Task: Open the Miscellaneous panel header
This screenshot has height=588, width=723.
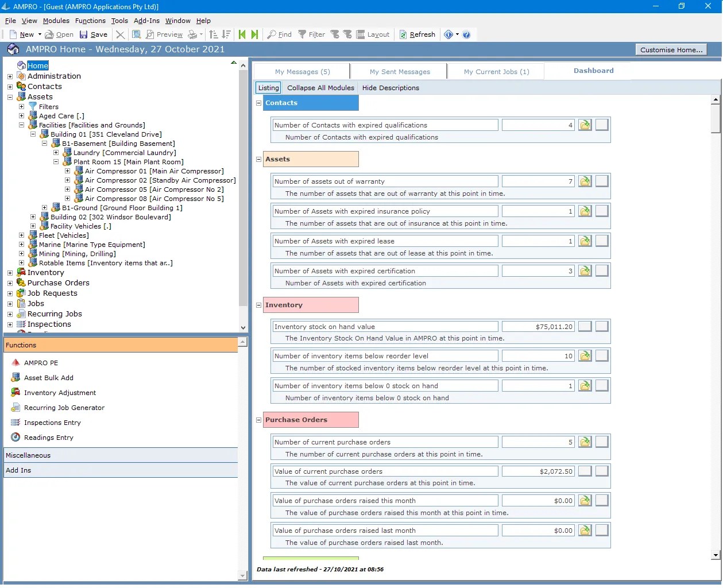Action: click(121, 455)
